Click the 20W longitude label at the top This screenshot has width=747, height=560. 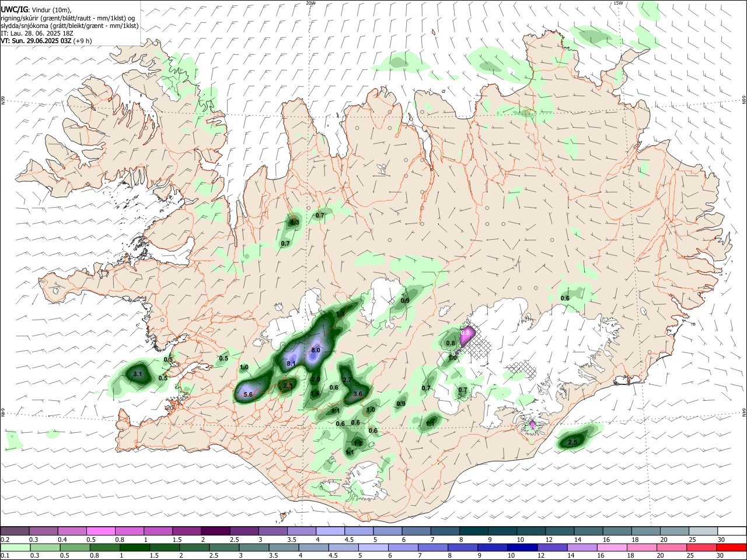click(310, 3)
